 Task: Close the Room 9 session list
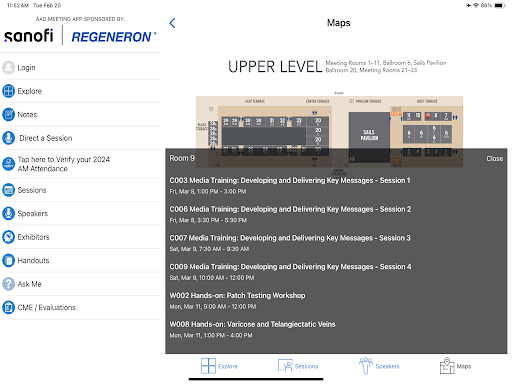pos(494,159)
